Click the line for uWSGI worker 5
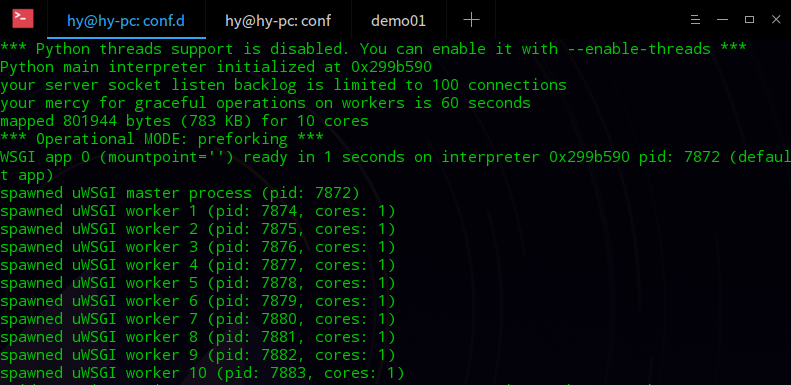Screen dimensions: 791x385 (198, 283)
